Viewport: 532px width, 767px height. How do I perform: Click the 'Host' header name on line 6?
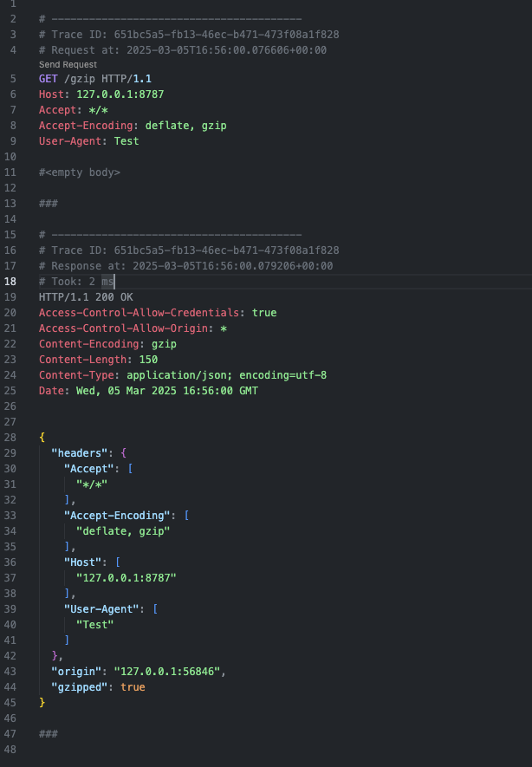pos(51,94)
